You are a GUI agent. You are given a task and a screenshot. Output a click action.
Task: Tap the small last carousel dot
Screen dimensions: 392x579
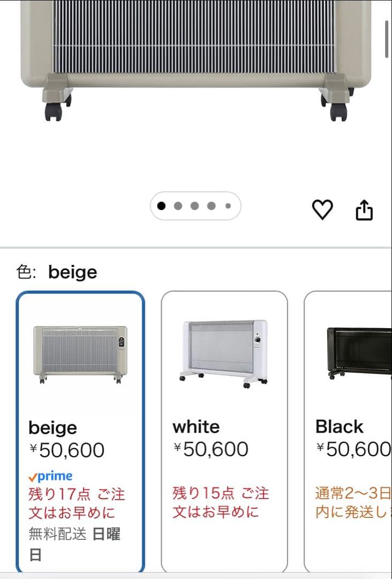228,206
